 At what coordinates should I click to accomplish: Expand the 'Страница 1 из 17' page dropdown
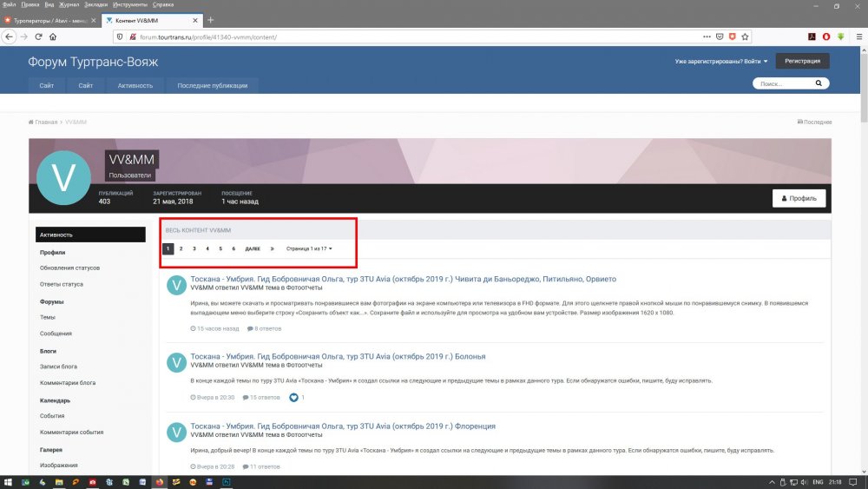coord(310,248)
